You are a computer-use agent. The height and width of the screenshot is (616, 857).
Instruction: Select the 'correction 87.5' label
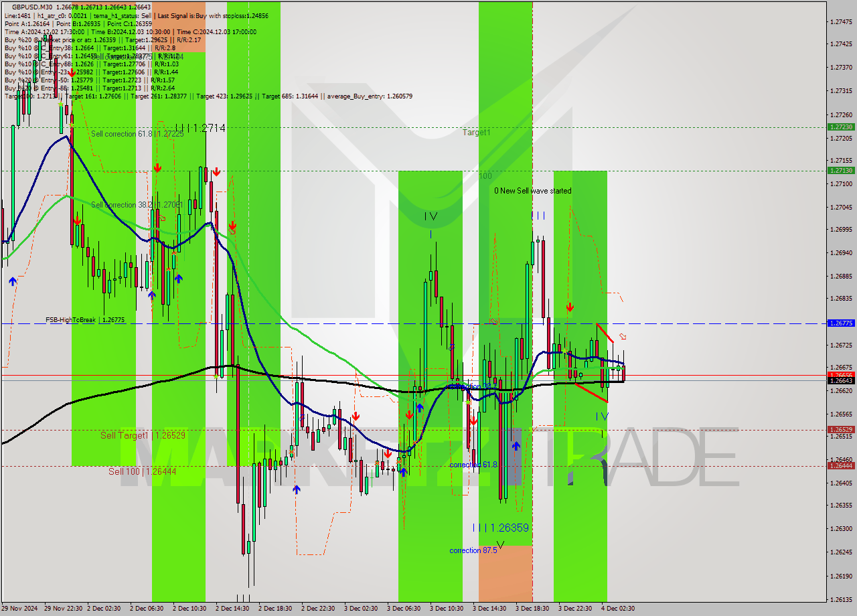[473, 550]
